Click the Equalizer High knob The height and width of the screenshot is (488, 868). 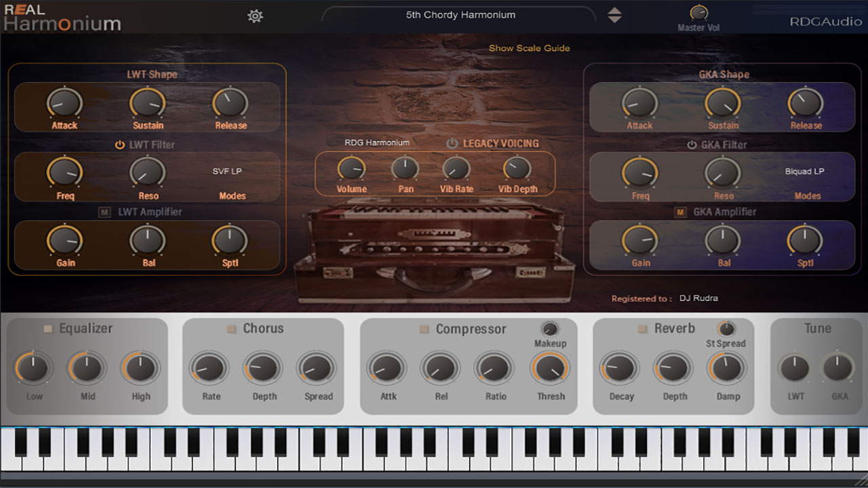coord(140,369)
